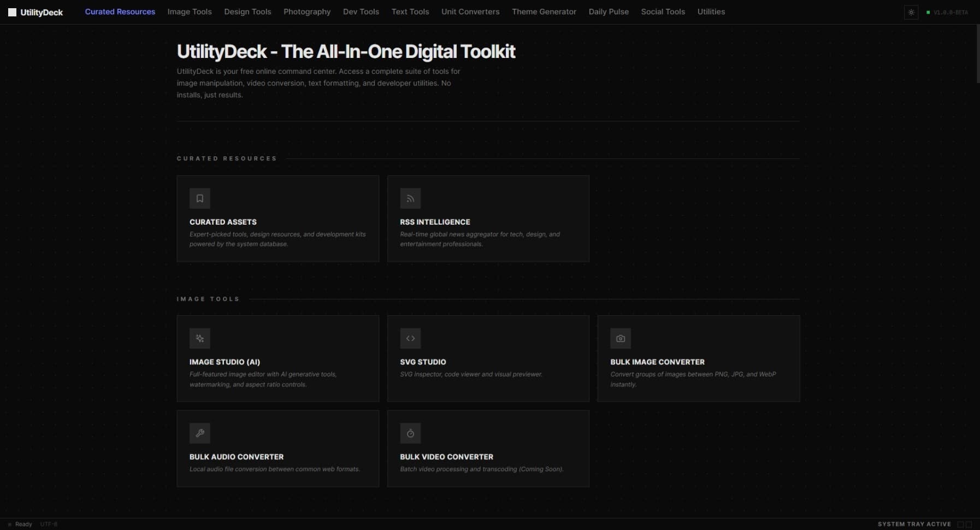The height and width of the screenshot is (530, 980).
Task: Navigate to Daily Pulse
Action: (609, 11)
